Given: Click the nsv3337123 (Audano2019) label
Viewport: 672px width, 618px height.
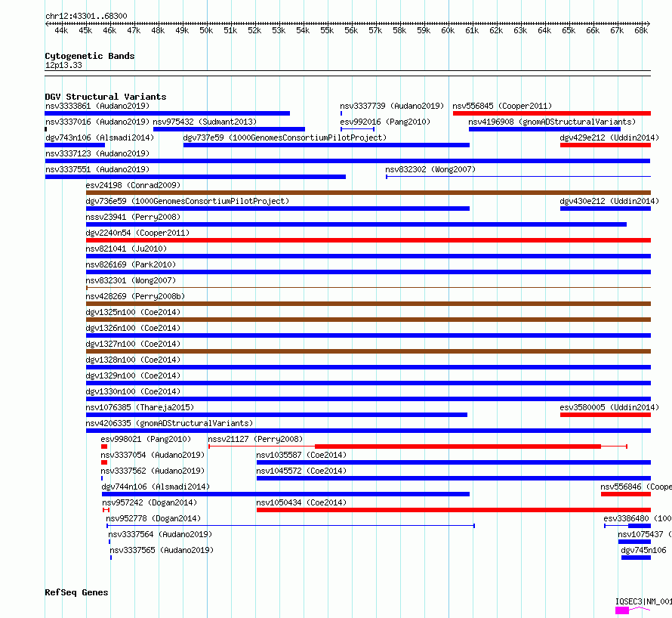Looking at the screenshot, I should (x=97, y=153).
